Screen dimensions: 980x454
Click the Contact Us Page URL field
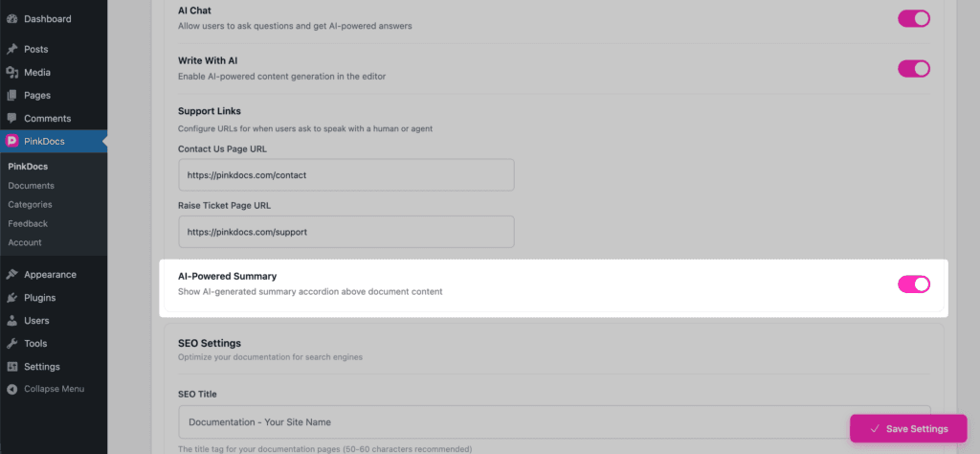click(345, 175)
